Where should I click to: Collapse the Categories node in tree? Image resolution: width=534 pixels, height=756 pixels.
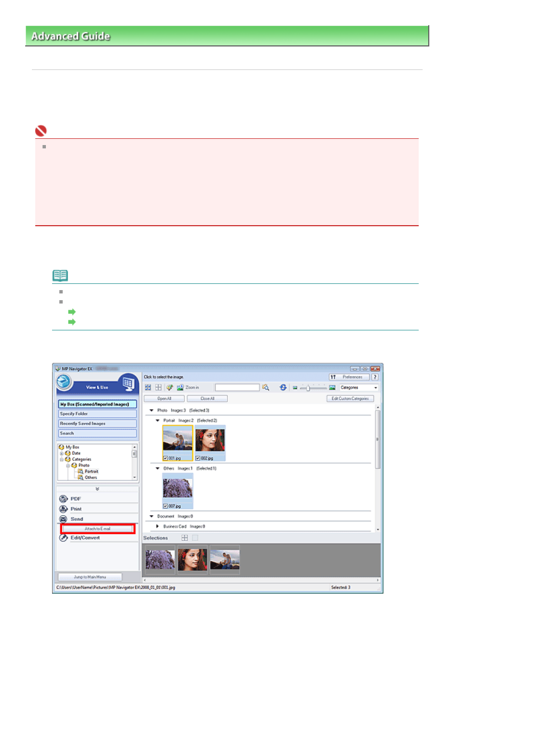tap(62, 460)
